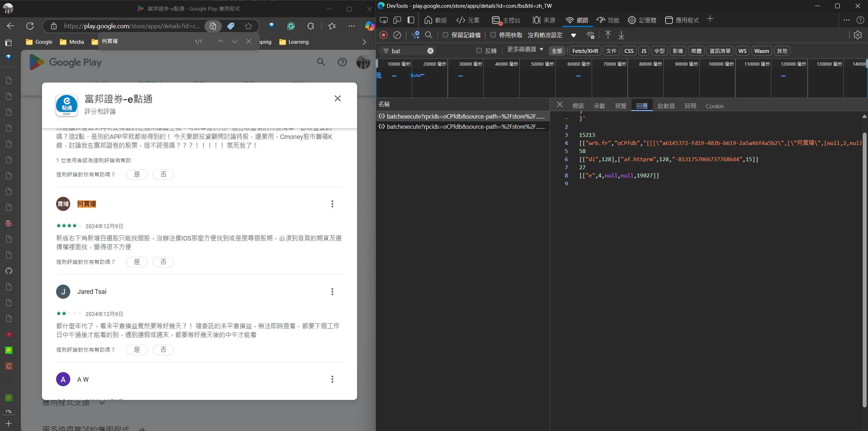Viewport: 868px width, 431px height.
Task: Open the Learning bookmarks folder
Action: [x=294, y=42]
